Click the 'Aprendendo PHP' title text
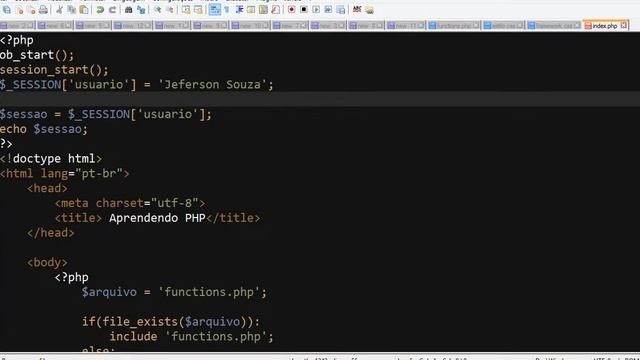 tap(157, 218)
